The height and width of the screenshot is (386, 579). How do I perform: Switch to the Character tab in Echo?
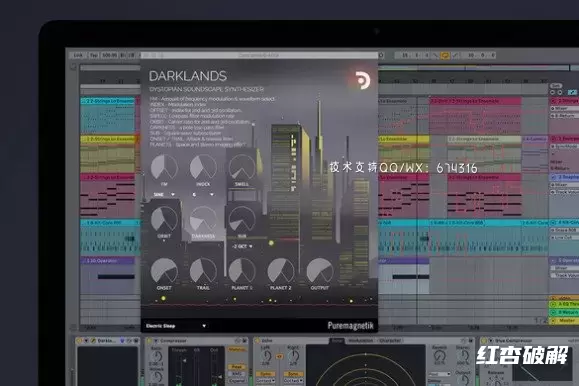coord(390,341)
